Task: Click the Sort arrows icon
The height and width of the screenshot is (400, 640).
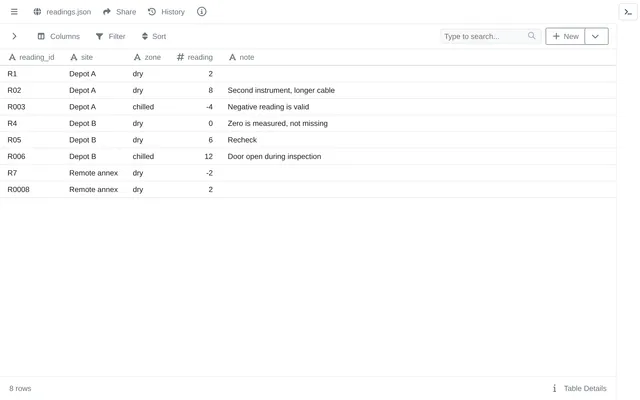Action: tap(144, 36)
